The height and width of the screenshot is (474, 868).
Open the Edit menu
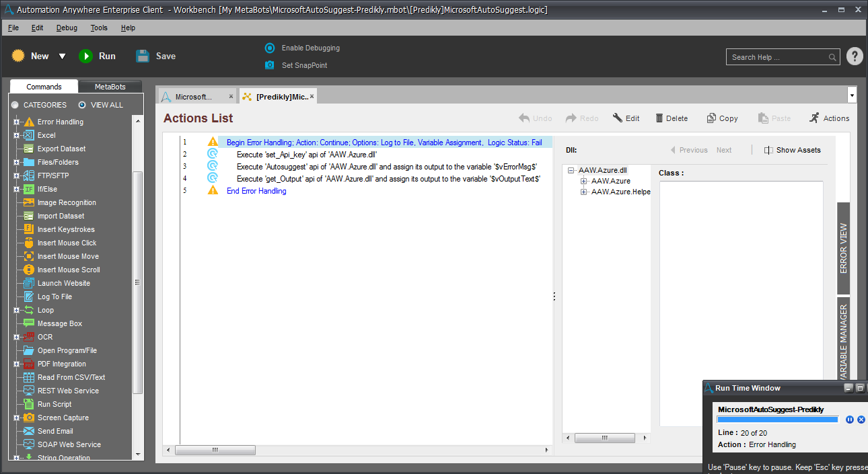point(37,28)
